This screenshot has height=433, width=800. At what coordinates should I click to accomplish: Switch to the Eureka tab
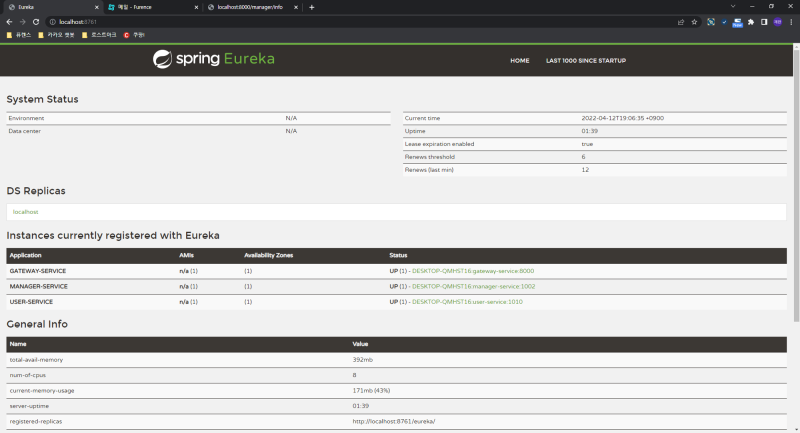51,7
